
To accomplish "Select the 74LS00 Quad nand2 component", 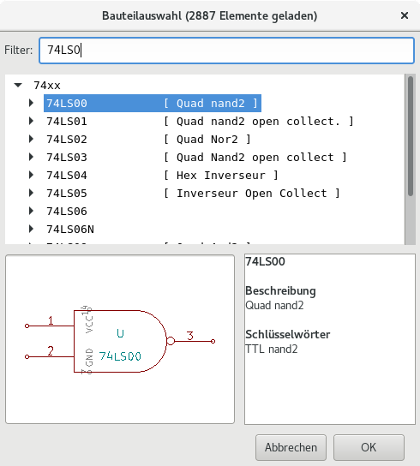I will [152, 103].
